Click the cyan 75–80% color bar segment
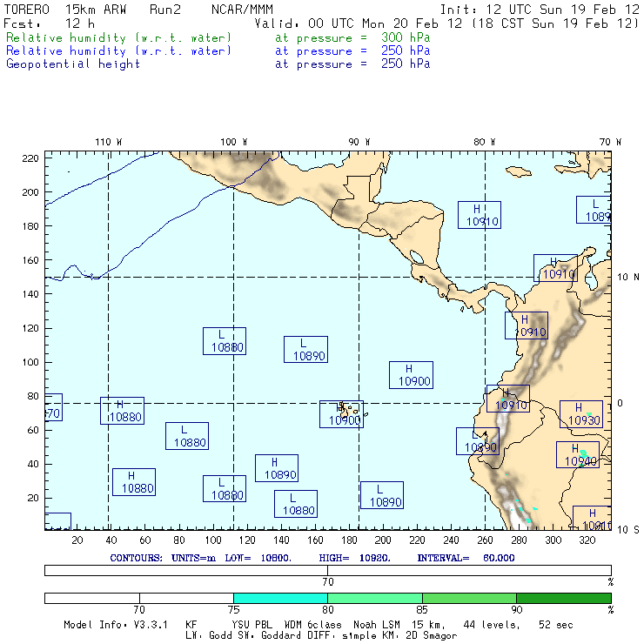The image size is (644, 644). click(280, 598)
